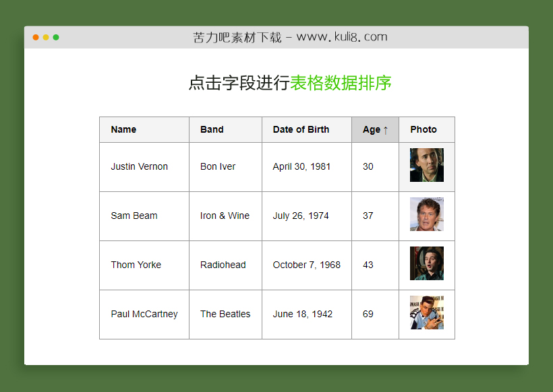553x392 pixels.
Task: Click the Age column header
Action: [371, 129]
